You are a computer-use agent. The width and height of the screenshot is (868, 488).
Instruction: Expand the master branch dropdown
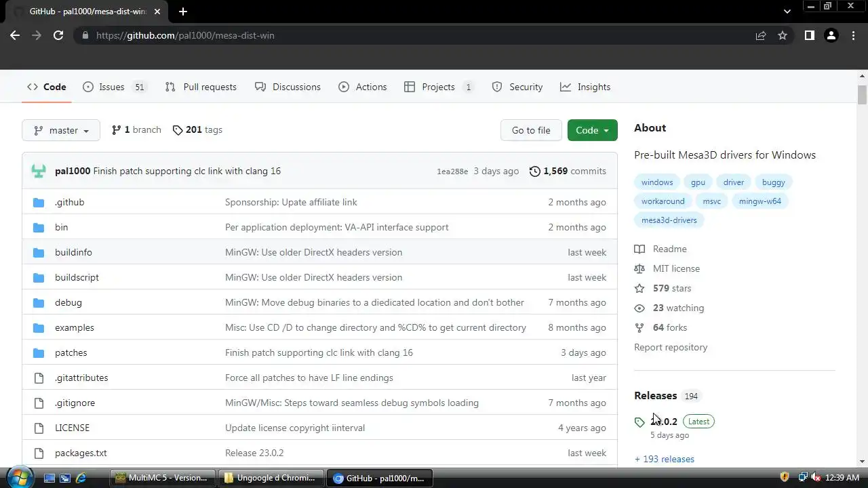61,130
